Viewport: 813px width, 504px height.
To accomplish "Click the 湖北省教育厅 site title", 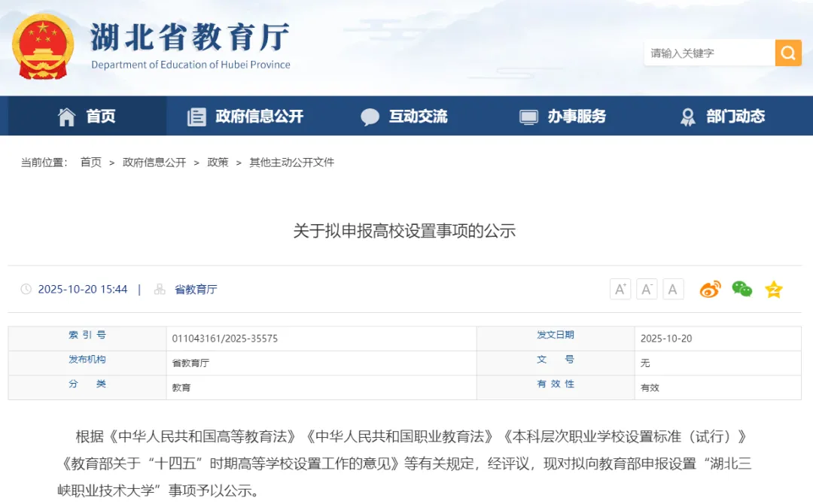I will (x=190, y=38).
